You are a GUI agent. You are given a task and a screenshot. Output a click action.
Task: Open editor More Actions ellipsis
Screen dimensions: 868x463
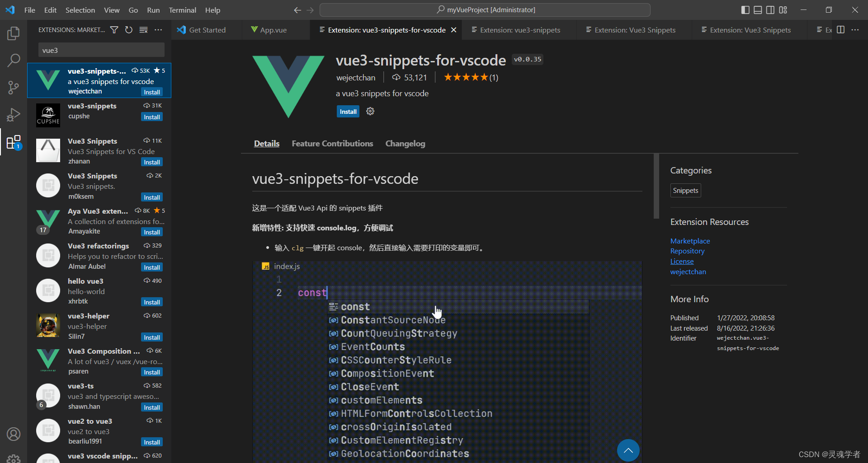pyautogui.click(x=855, y=30)
